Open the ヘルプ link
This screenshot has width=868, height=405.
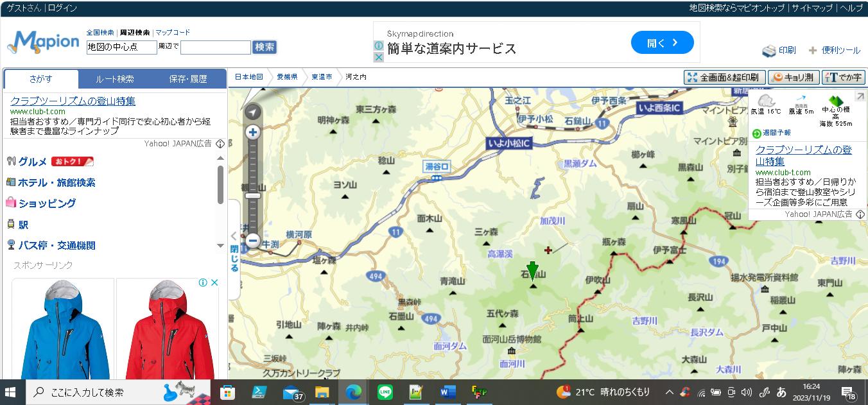pos(852,8)
